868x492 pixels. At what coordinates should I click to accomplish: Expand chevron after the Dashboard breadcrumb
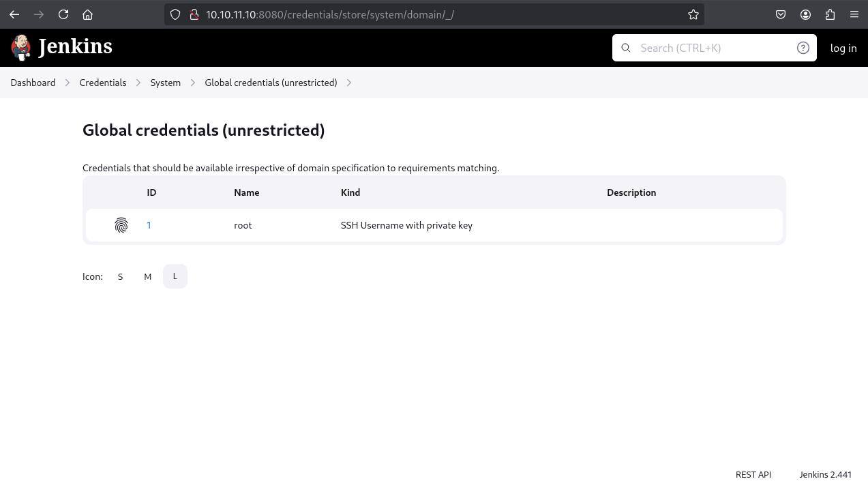(x=68, y=83)
